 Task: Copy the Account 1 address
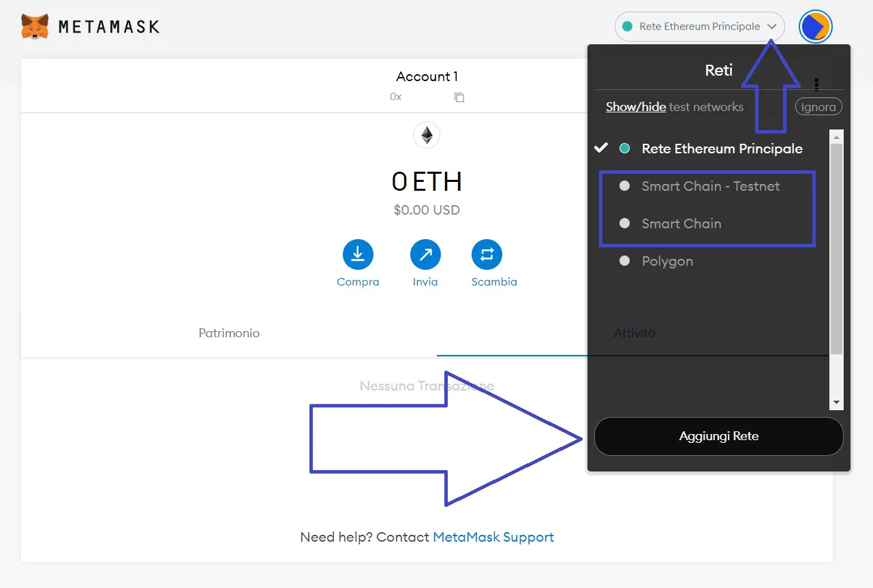[x=459, y=97]
